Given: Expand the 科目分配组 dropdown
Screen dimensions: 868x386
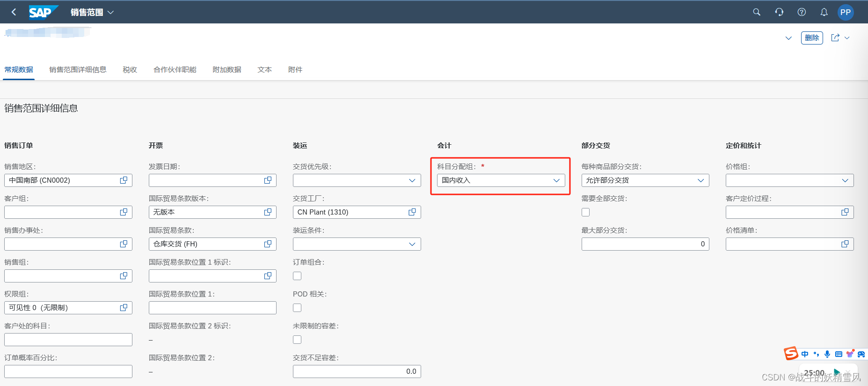Looking at the screenshot, I should coord(501,180).
